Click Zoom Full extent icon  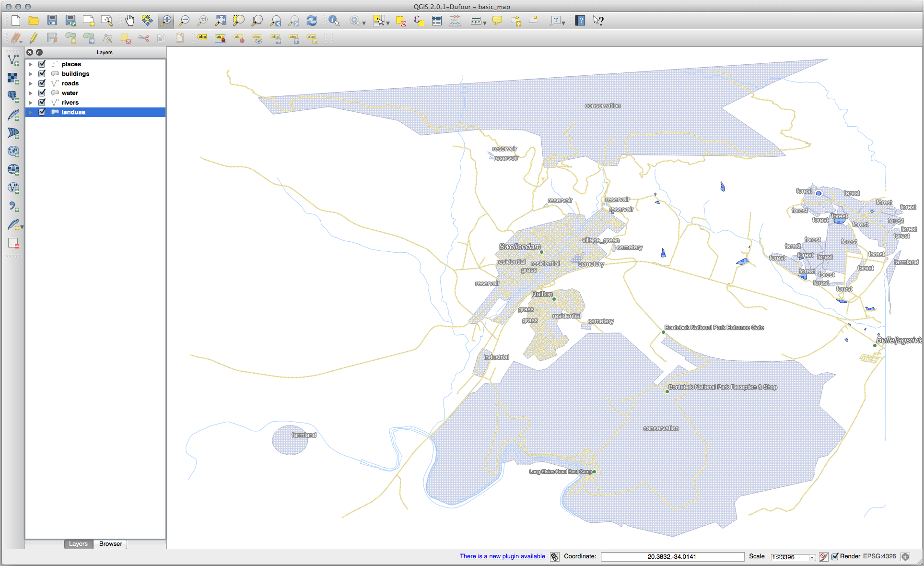221,20
